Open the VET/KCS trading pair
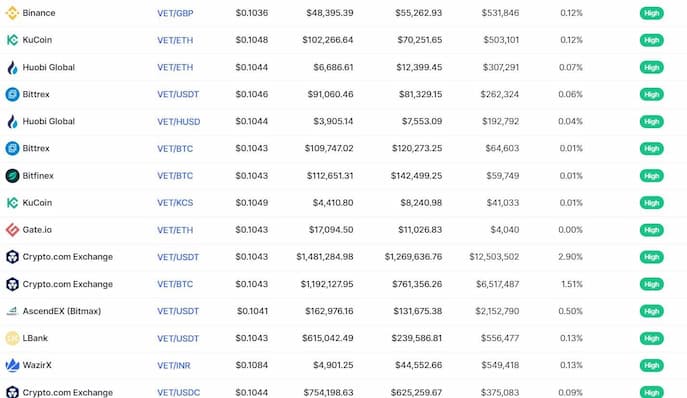 (175, 203)
